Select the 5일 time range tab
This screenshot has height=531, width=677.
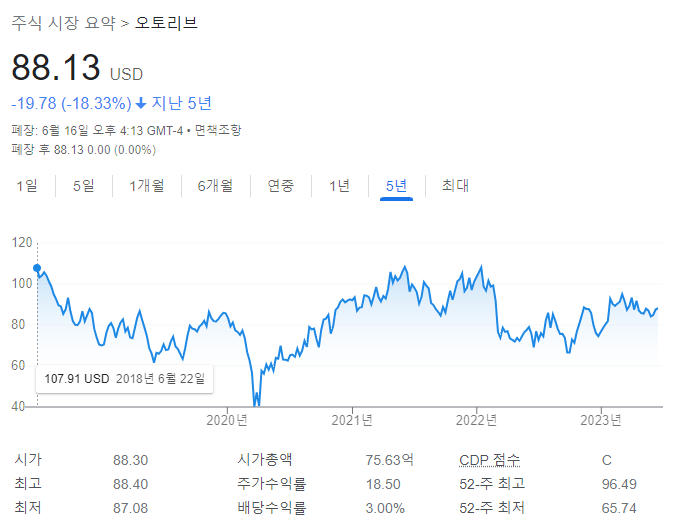(x=84, y=186)
